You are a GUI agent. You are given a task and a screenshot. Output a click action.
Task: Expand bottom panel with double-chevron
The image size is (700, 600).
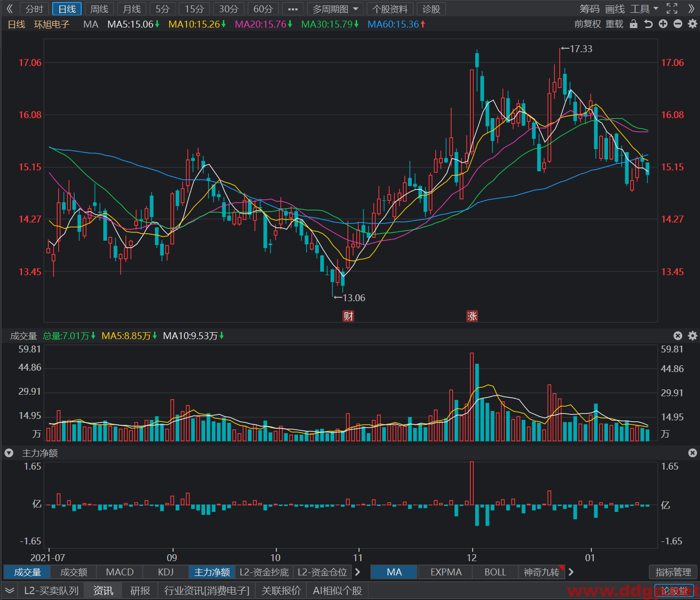[x=9, y=591]
